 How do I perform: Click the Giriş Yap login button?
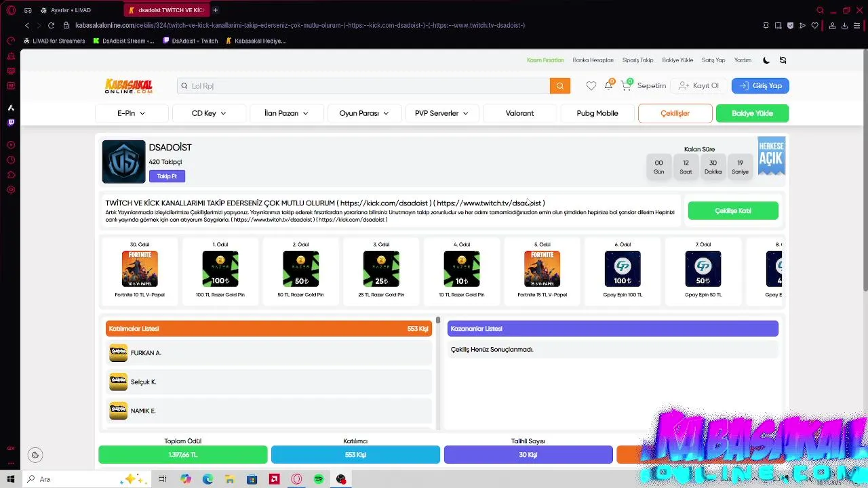pyautogui.click(x=760, y=86)
